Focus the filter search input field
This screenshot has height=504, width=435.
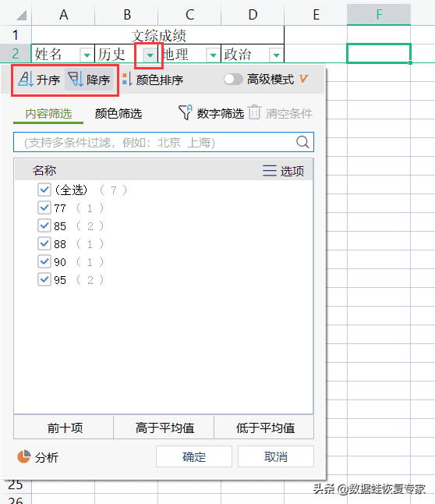[x=164, y=142]
